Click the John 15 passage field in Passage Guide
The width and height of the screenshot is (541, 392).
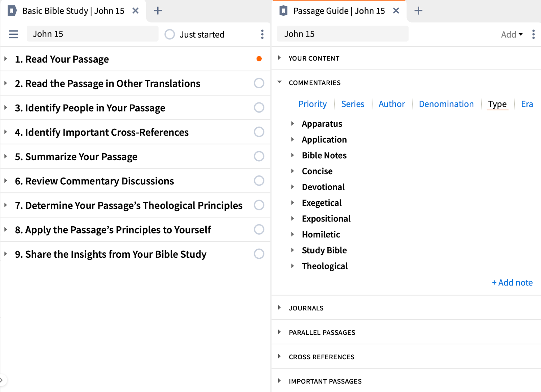pyautogui.click(x=342, y=34)
